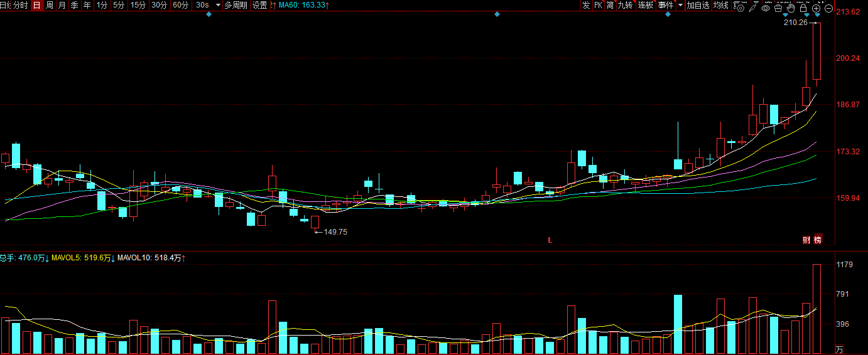Click the 200.24 price axis label

847,58
